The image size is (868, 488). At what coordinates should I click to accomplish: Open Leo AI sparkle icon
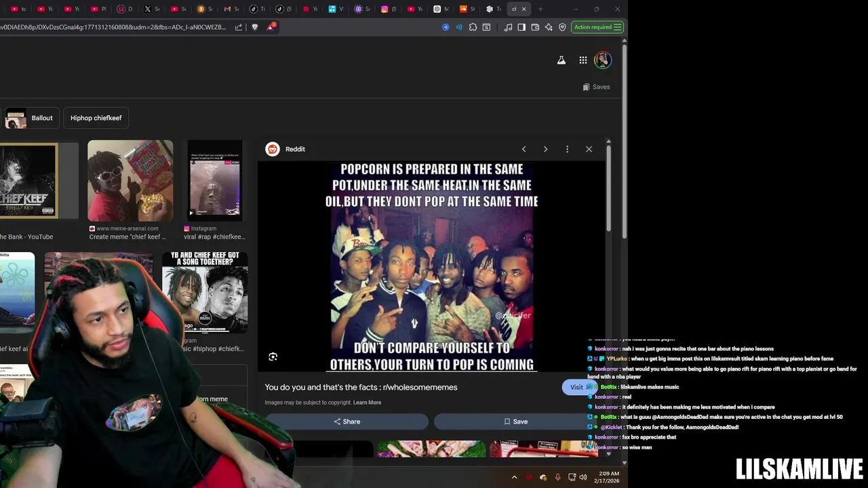pos(549,27)
